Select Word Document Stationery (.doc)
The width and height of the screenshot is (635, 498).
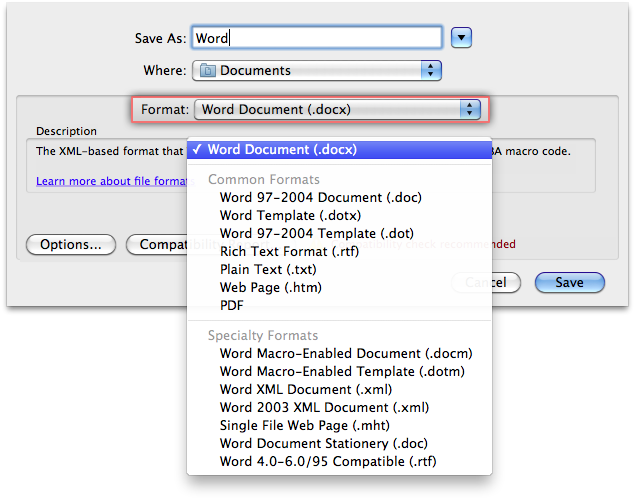(x=339, y=443)
